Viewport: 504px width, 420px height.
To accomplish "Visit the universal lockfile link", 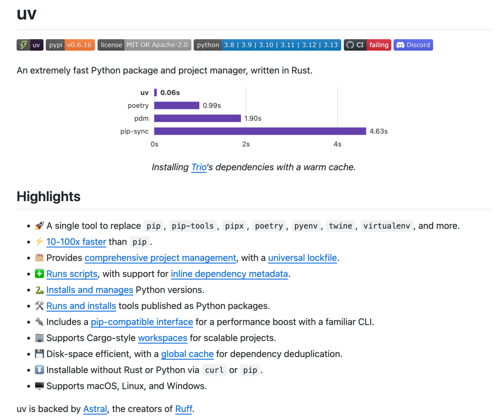I will (x=302, y=258).
